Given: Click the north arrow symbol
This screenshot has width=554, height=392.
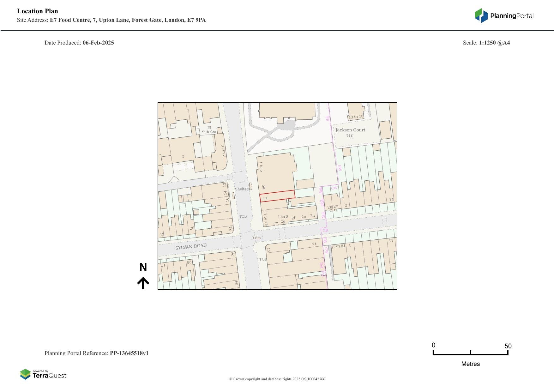Looking at the screenshot, I should click(143, 283).
